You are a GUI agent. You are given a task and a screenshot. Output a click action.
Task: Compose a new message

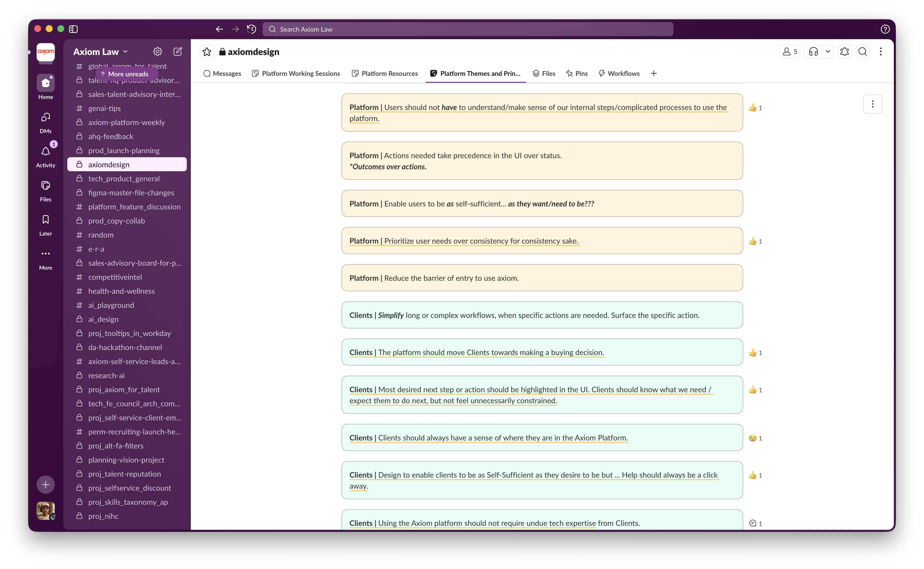[178, 51]
